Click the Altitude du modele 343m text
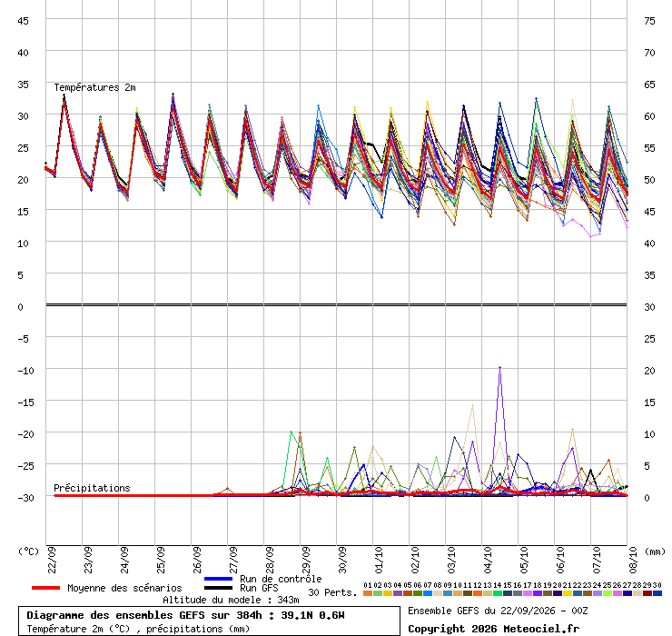 click(231, 600)
